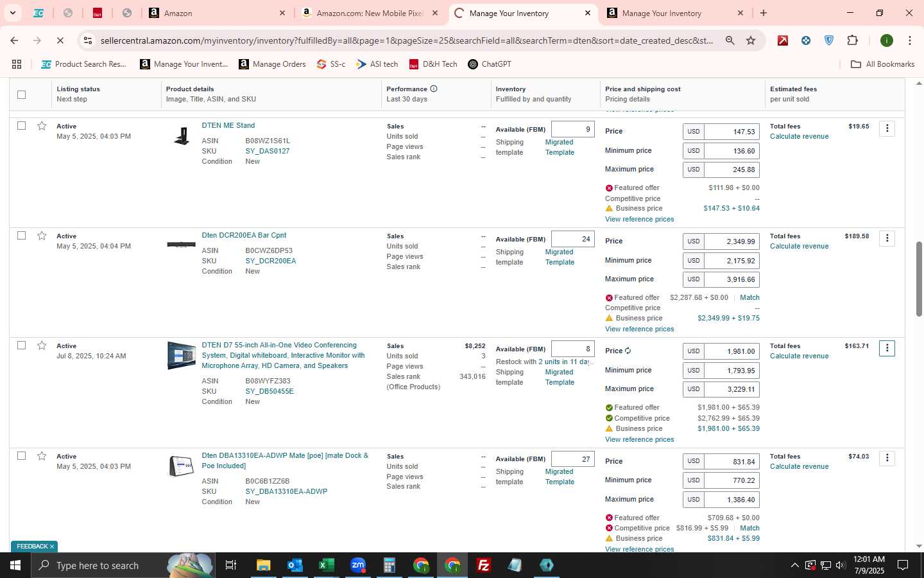Screen dimensions: 924x578
Task: Open All Bookmarks folder
Action: click(x=882, y=64)
